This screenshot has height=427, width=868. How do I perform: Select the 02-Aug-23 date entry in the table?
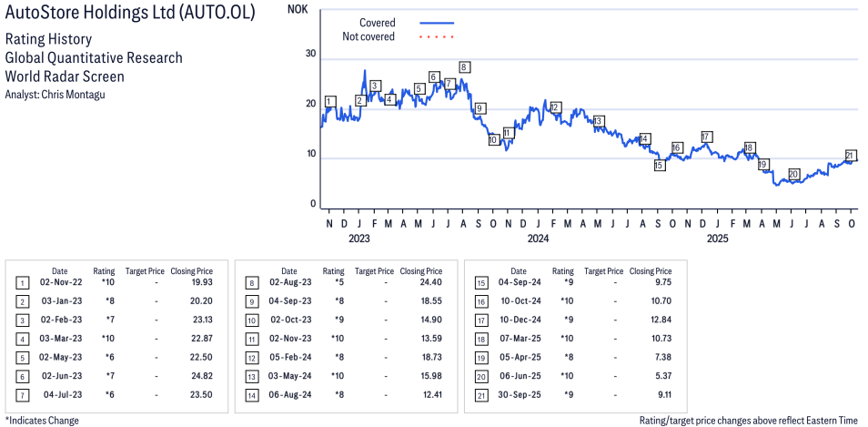pos(288,283)
